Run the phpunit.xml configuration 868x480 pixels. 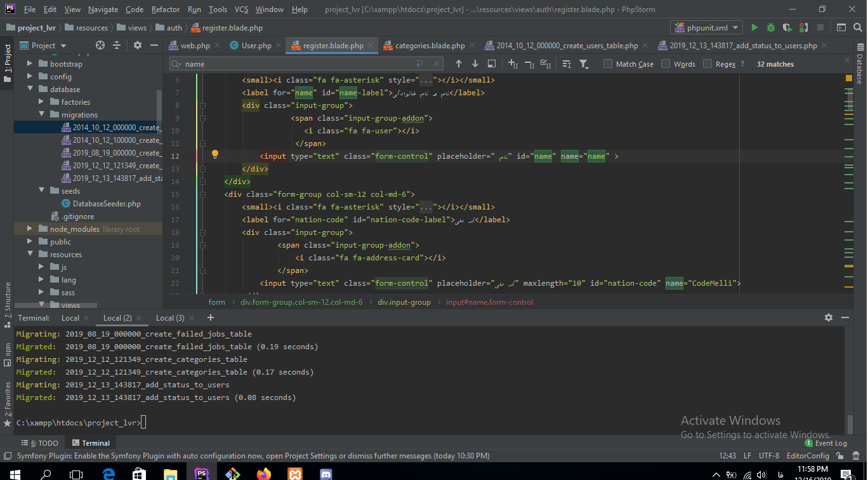[754, 28]
